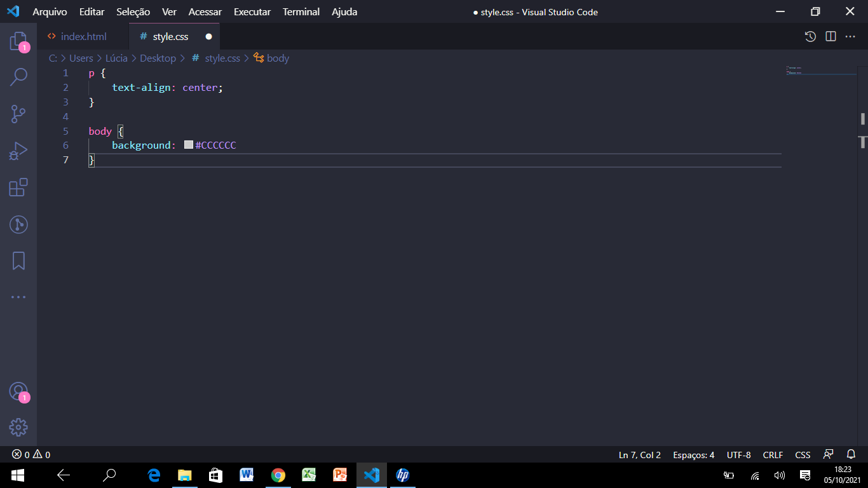
Task: Click the errors and warnings counter
Action: (31, 455)
